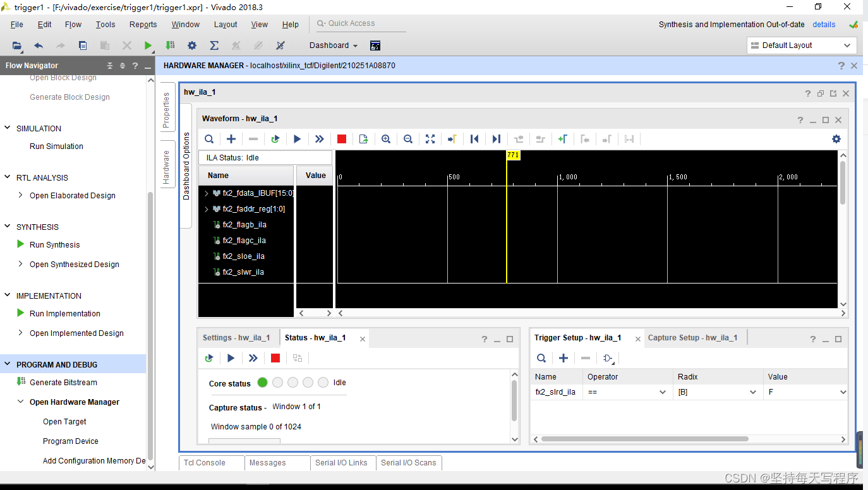The width and height of the screenshot is (868, 490).
Task: Expand Open Elaborated Design
Action: pyautogui.click(x=21, y=195)
